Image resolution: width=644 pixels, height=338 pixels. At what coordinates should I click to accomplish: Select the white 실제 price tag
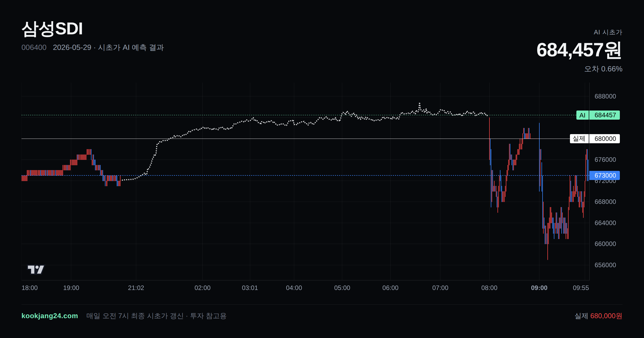point(579,139)
